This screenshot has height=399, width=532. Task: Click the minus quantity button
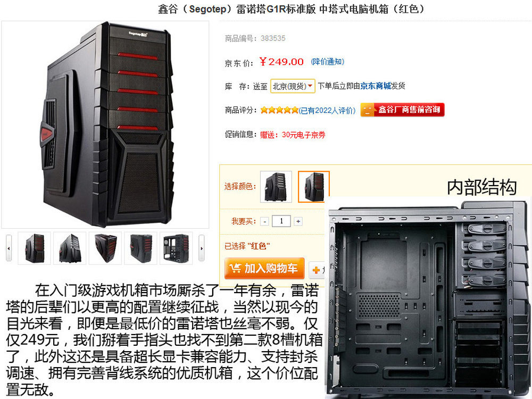click(x=264, y=221)
